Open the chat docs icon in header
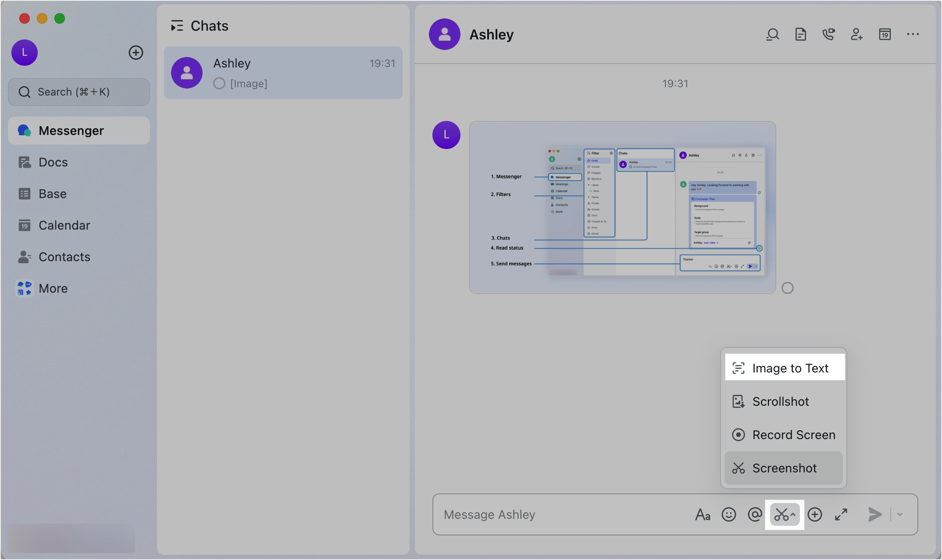942x560 pixels. [x=801, y=34]
